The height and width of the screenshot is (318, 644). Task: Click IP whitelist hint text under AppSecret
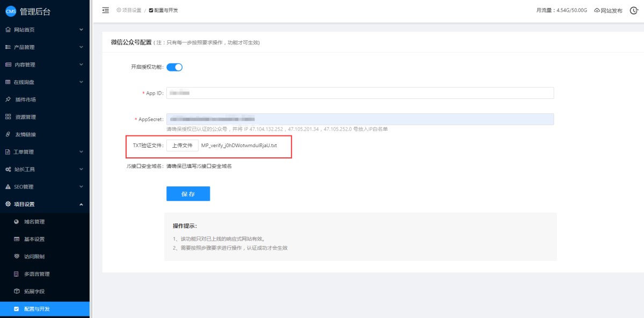[277, 129]
